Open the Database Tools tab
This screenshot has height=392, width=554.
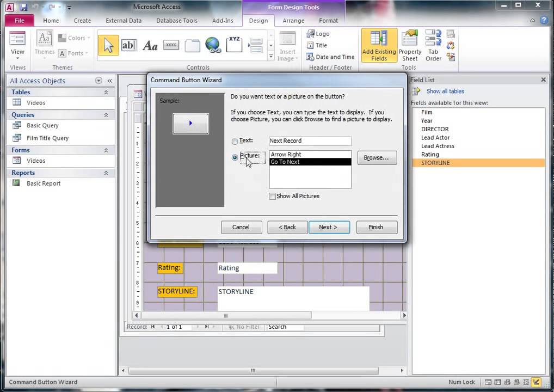(177, 21)
